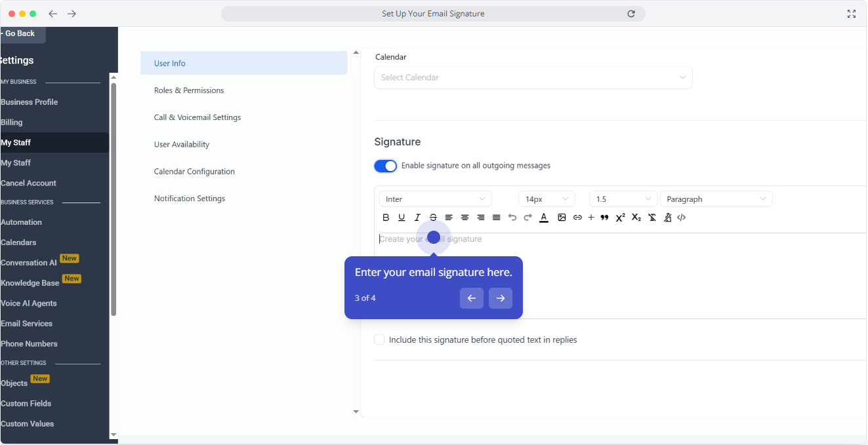Navigate back with browser back arrow
The width and height of the screenshot is (868, 445).
point(53,14)
